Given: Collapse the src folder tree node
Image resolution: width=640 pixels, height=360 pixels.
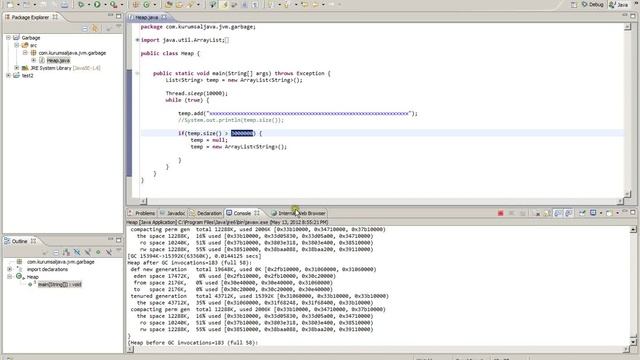Looking at the screenshot, I should pos(17,45).
